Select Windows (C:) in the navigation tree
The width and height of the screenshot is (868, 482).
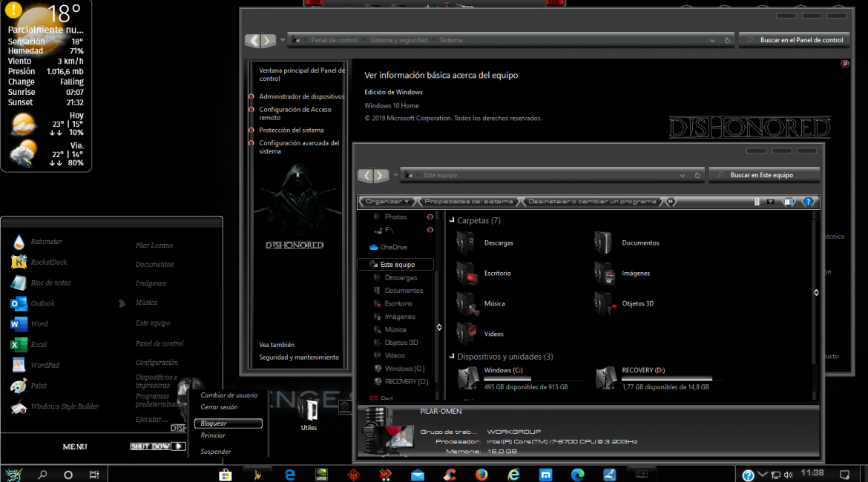tap(400, 369)
